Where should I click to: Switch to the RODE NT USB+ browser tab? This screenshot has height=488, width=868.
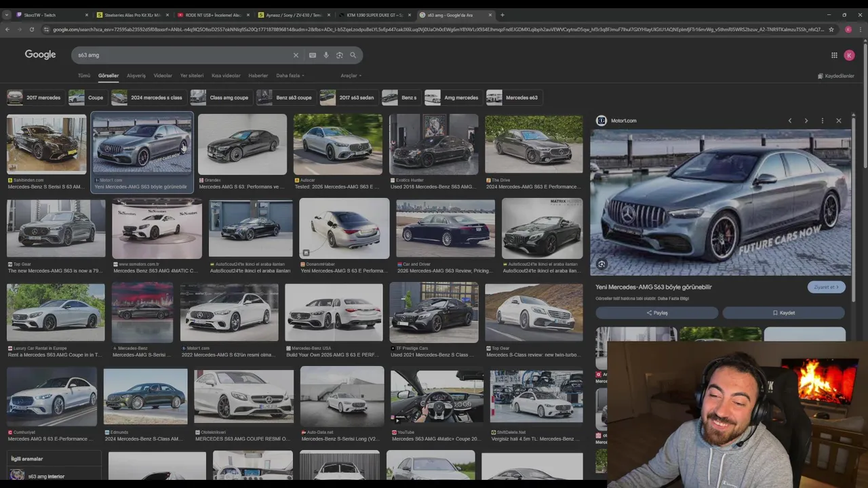(213, 15)
